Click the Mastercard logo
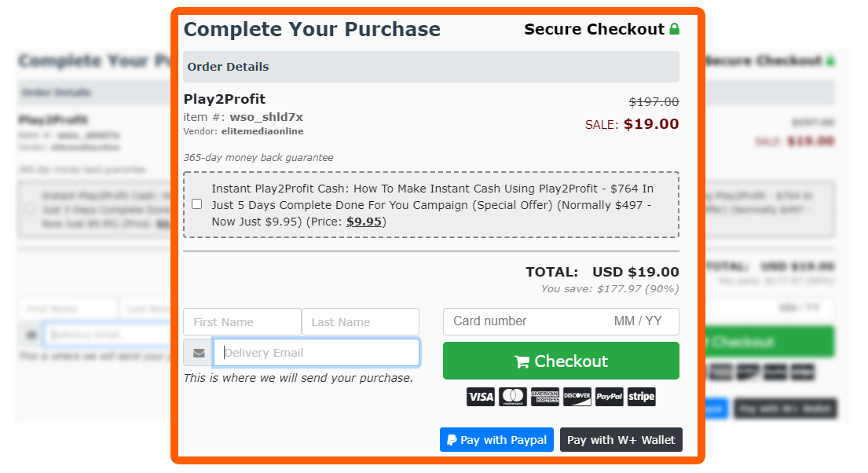The height and width of the screenshot is (473, 868). [x=513, y=397]
